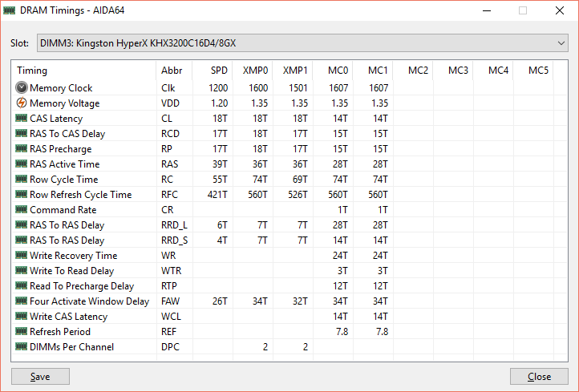Click the Memory Clock gauge icon
Image resolution: width=579 pixels, height=392 pixels.
pyautogui.click(x=21, y=88)
